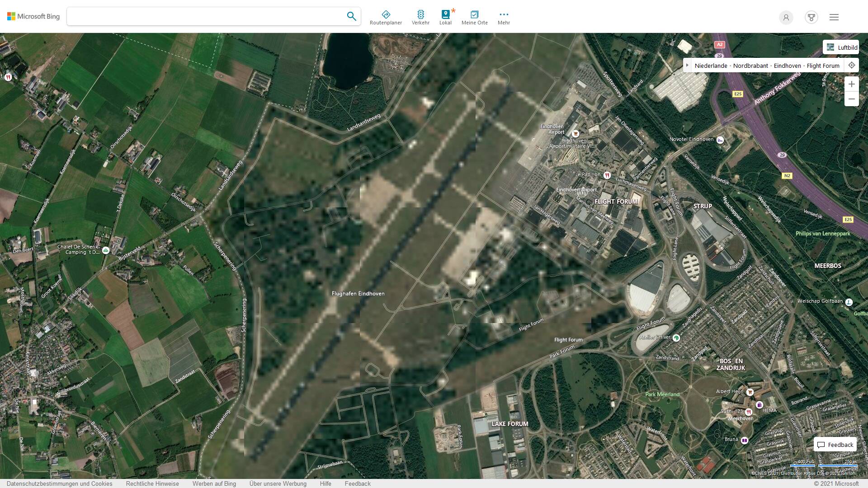Expand the location breadcrumb arrow
Screen dimensions: 868x488
click(x=687, y=66)
